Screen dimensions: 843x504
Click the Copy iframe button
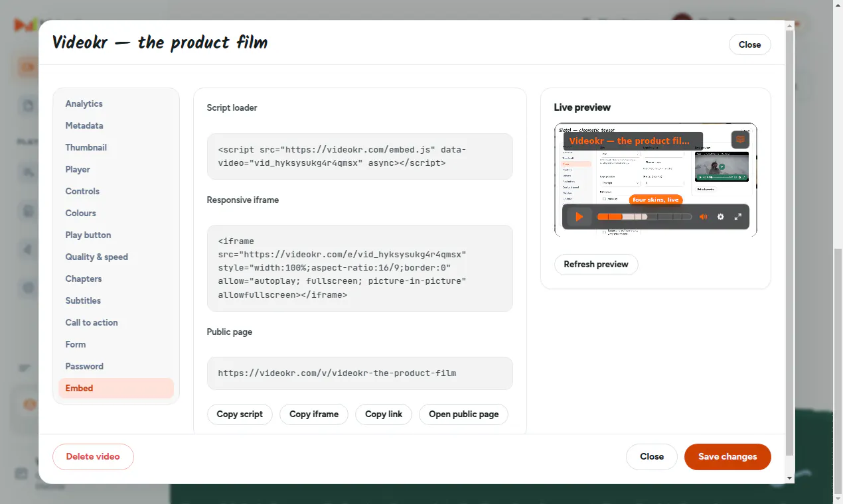pos(314,414)
